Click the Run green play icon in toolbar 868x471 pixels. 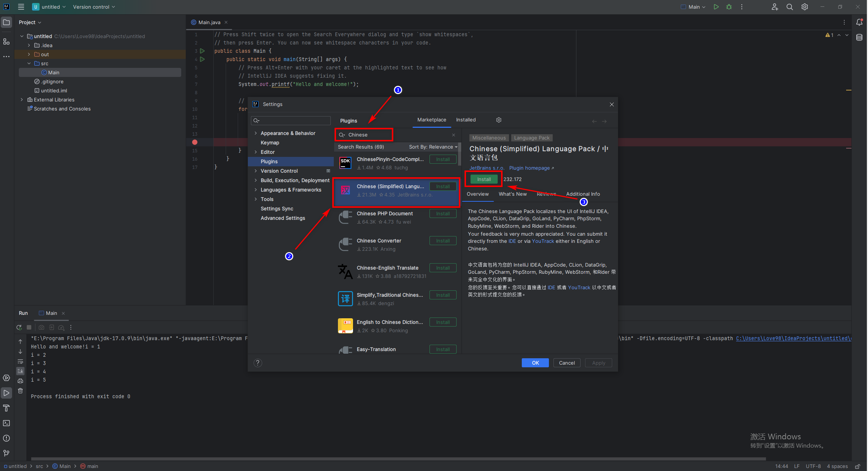(716, 7)
